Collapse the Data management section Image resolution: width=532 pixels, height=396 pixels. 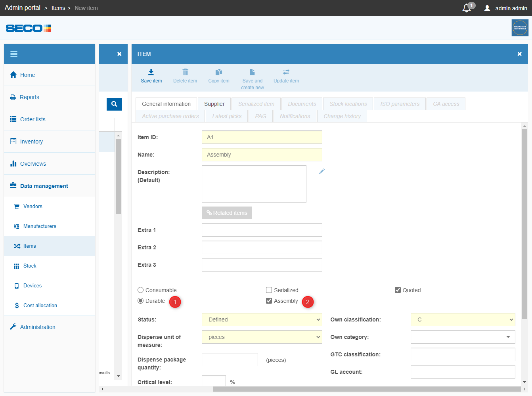point(50,186)
